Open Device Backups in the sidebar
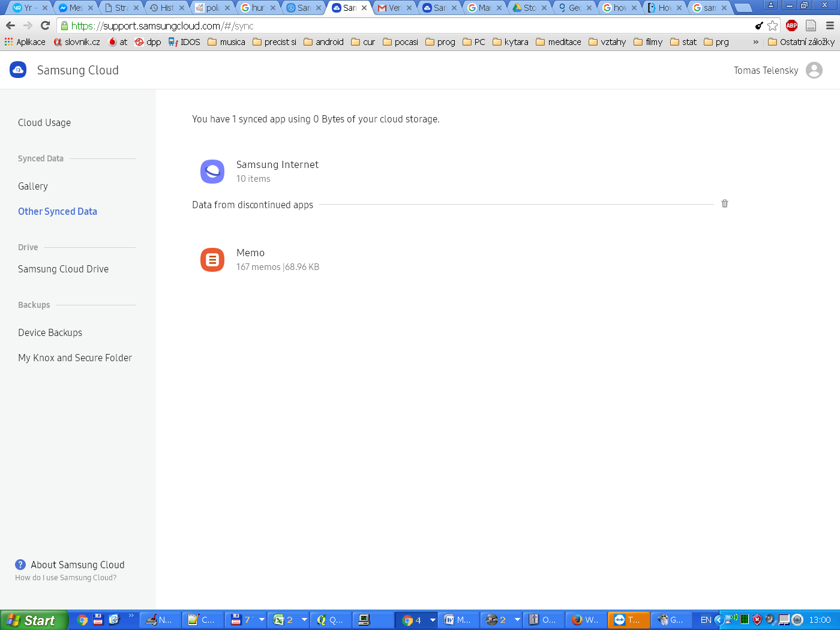The height and width of the screenshot is (630, 840). (50, 332)
